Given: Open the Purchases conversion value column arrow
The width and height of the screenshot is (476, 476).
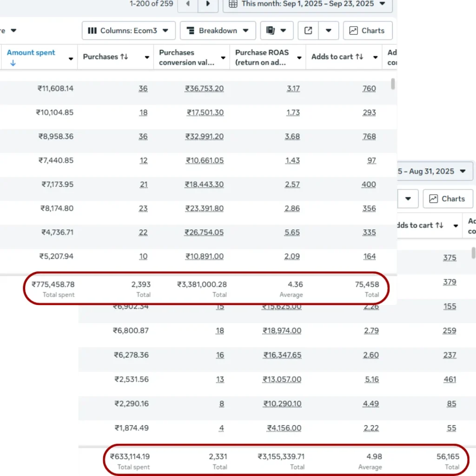Looking at the screenshot, I should [x=223, y=58].
